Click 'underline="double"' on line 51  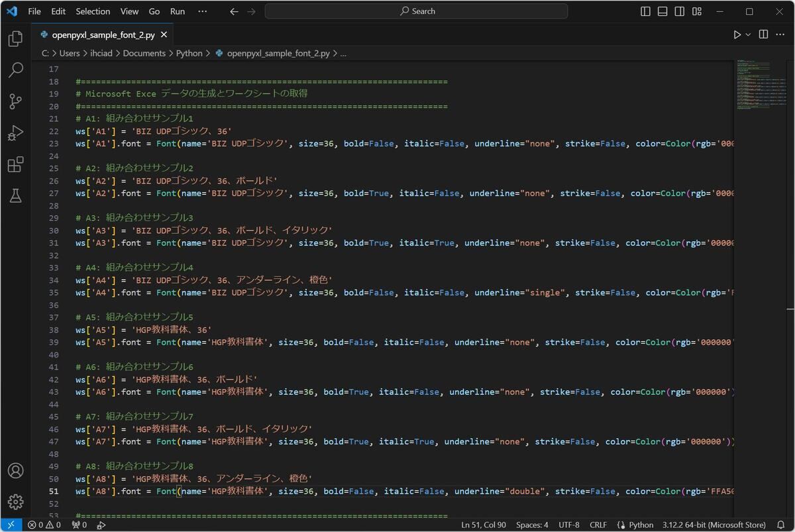pos(500,491)
